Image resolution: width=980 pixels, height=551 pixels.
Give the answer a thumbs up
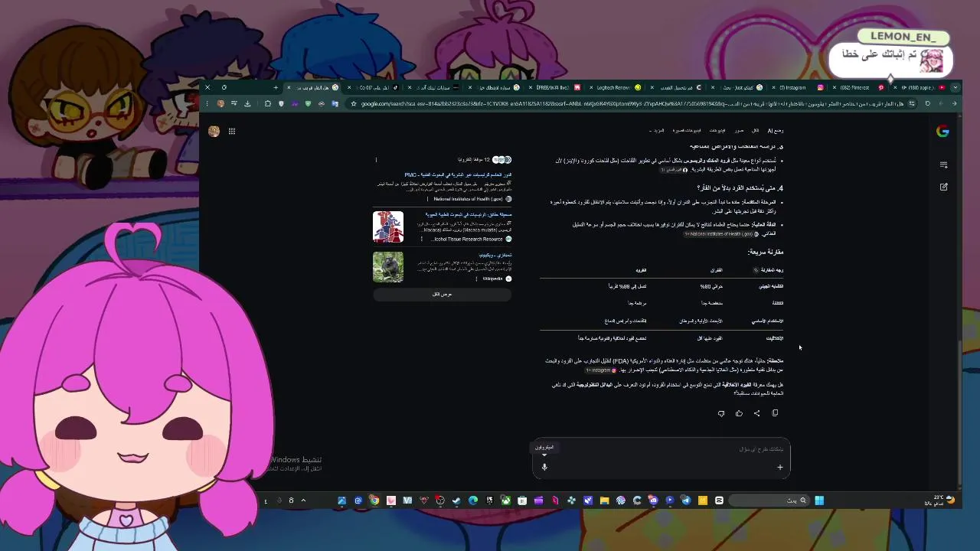[x=739, y=413]
